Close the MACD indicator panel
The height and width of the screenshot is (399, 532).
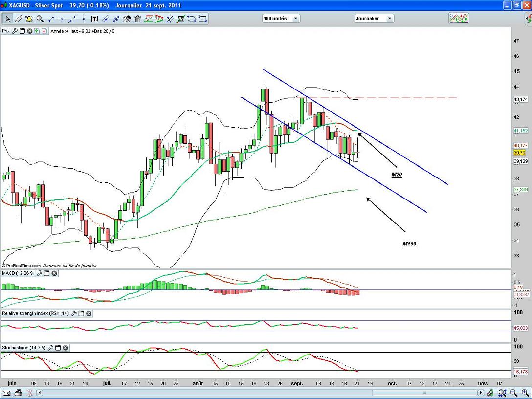pyautogui.click(x=54, y=273)
